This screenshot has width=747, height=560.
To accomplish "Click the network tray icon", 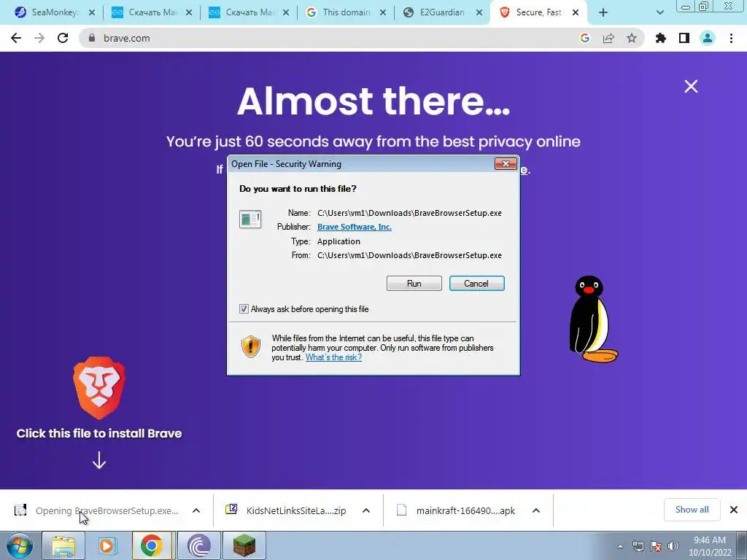I will point(638,546).
